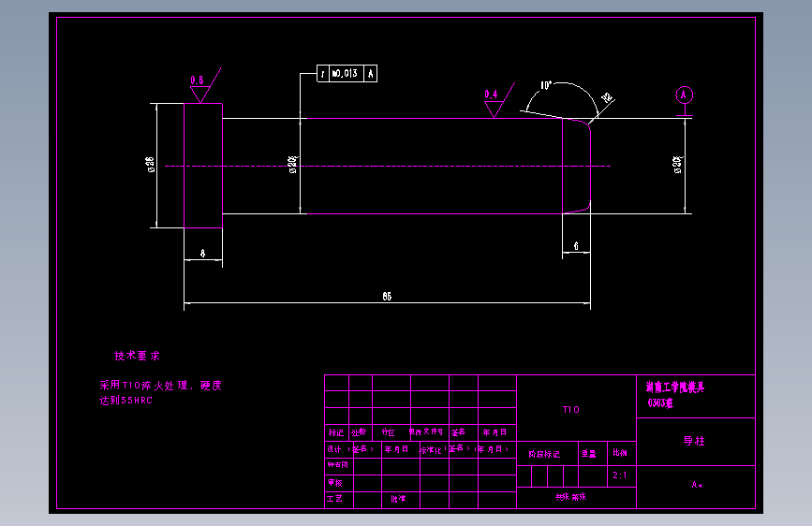The width and height of the screenshot is (812, 526).
Task: Click the 审核 row label
Action: pos(335,483)
